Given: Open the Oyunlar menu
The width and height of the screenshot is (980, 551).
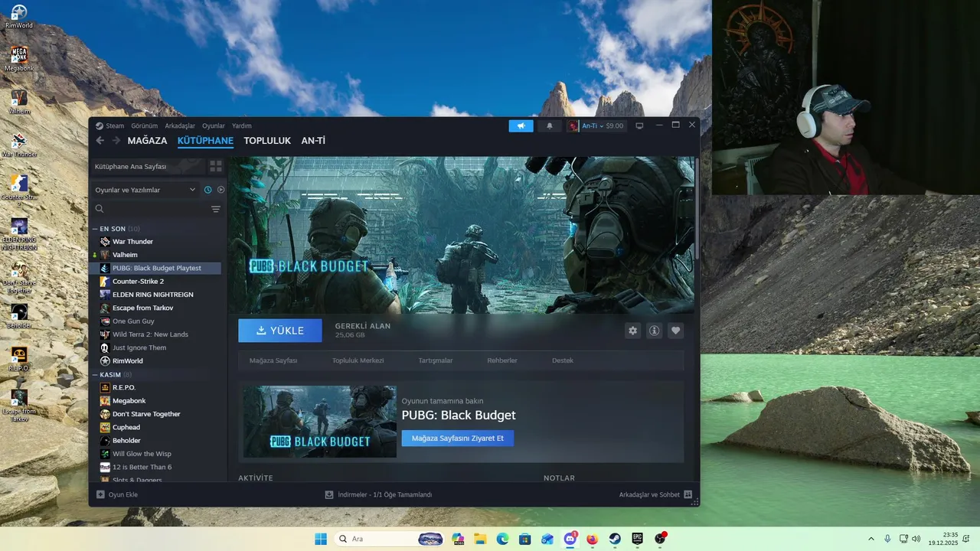Looking at the screenshot, I should point(214,126).
